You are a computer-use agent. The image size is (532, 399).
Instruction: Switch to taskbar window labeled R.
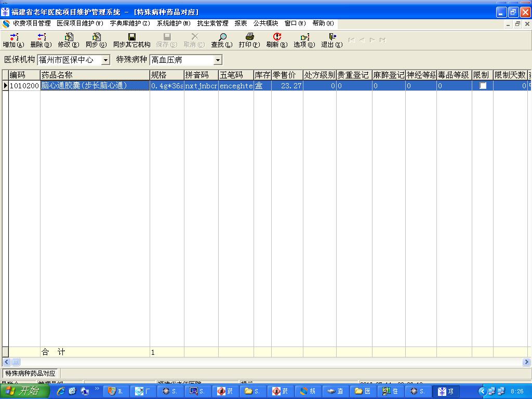(x=116, y=391)
